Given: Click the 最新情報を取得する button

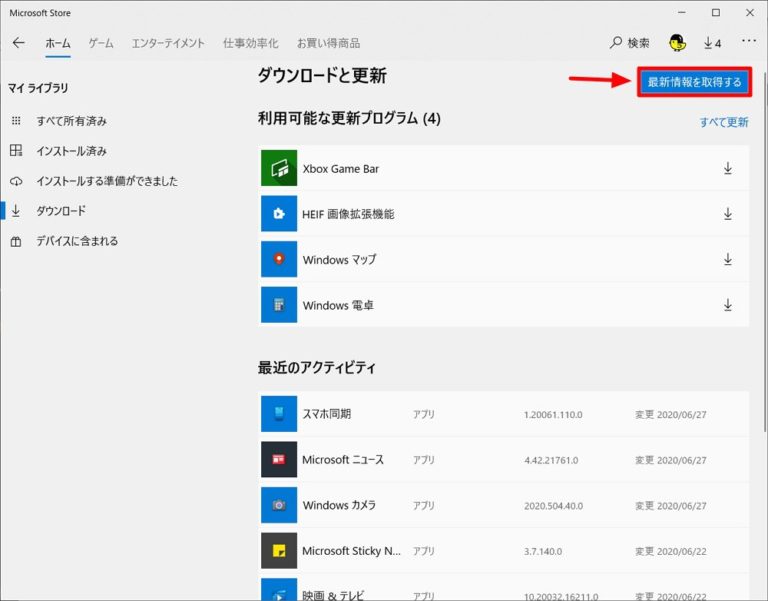Looking at the screenshot, I should pos(694,82).
